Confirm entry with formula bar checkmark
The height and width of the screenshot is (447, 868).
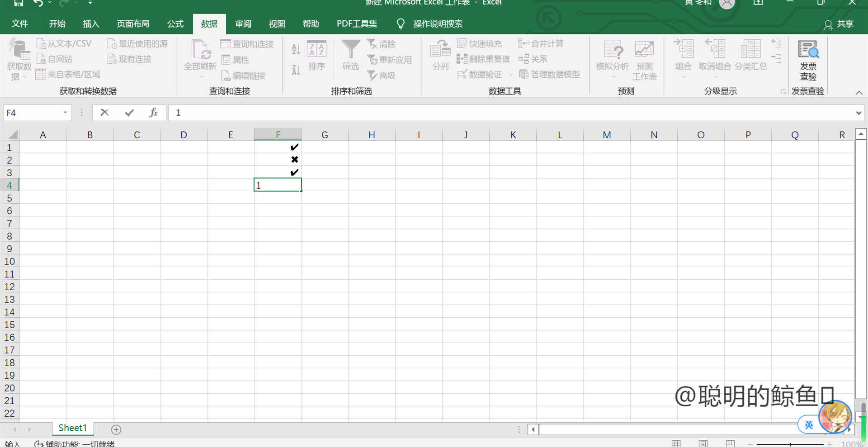pyautogui.click(x=129, y=113)
